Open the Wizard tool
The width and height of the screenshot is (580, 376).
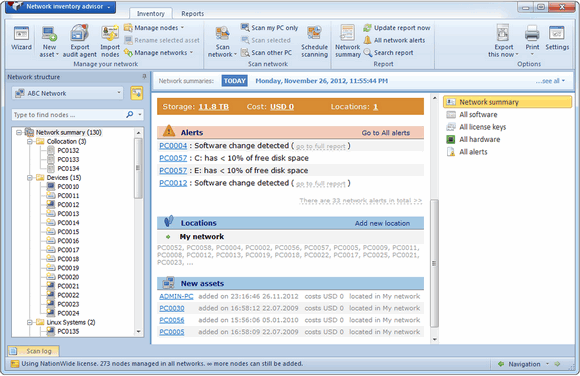21,38
